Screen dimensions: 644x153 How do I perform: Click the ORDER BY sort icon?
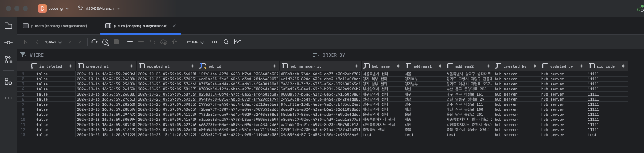[x=316, y=55]
